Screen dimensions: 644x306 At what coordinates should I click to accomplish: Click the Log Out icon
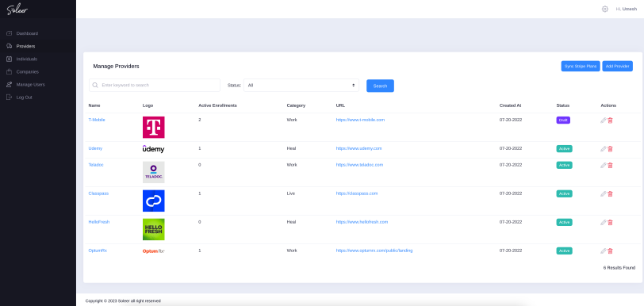(x=9, y=97)
